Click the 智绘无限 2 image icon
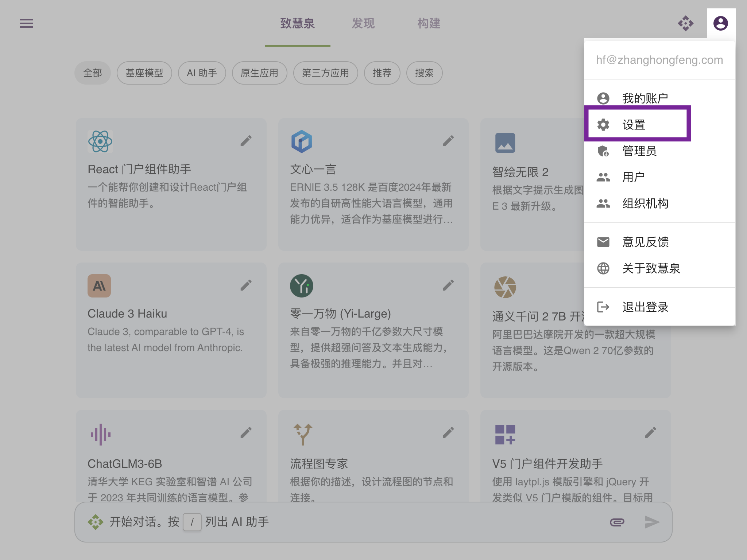The image size is (747, 560). 505,143
